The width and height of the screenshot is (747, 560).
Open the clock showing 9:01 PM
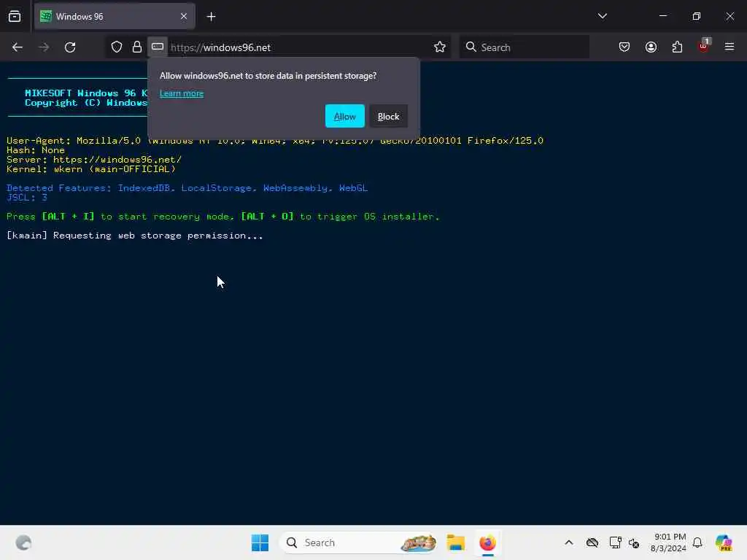pos(668,542)
